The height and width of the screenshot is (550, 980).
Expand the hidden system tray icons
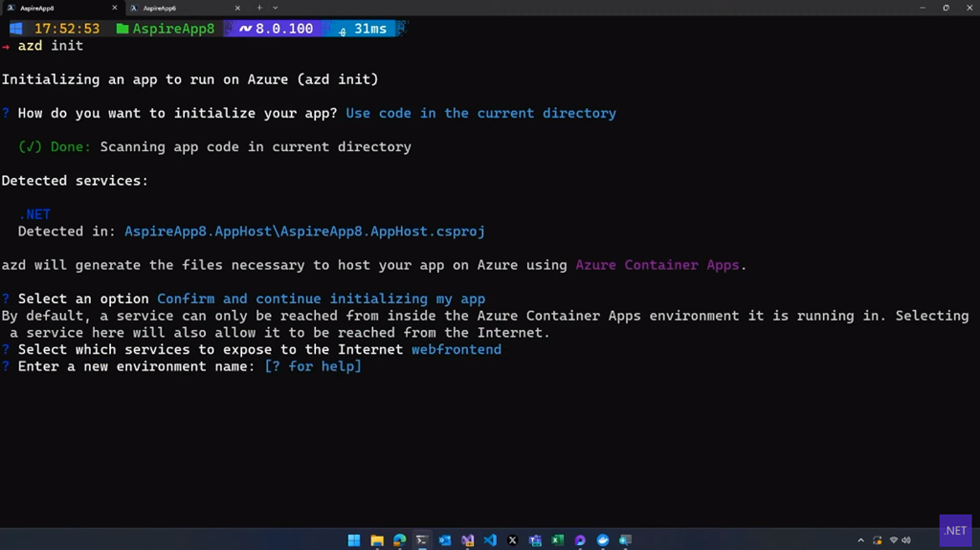click(860, 540)
